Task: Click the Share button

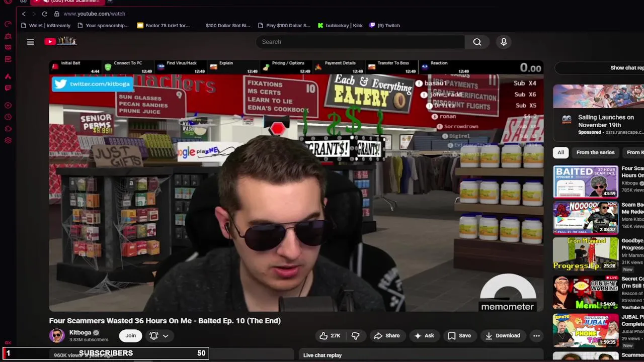Action: tap(386, 336)
